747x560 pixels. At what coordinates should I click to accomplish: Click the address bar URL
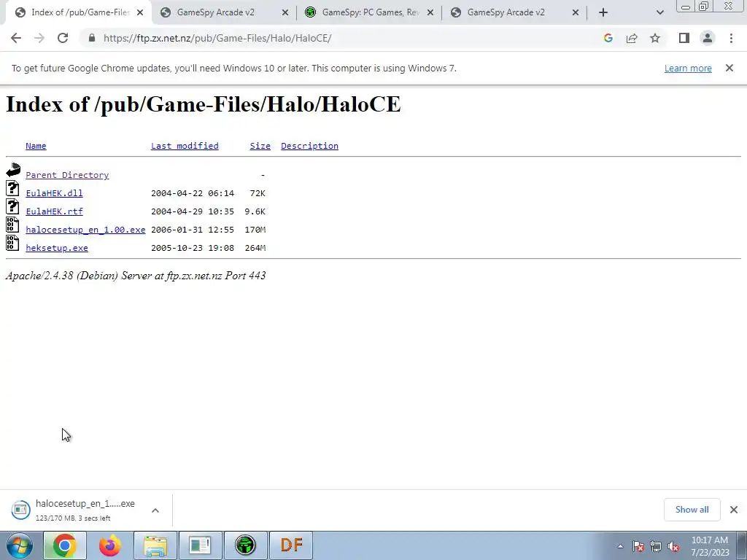click(x=217, y=38)
